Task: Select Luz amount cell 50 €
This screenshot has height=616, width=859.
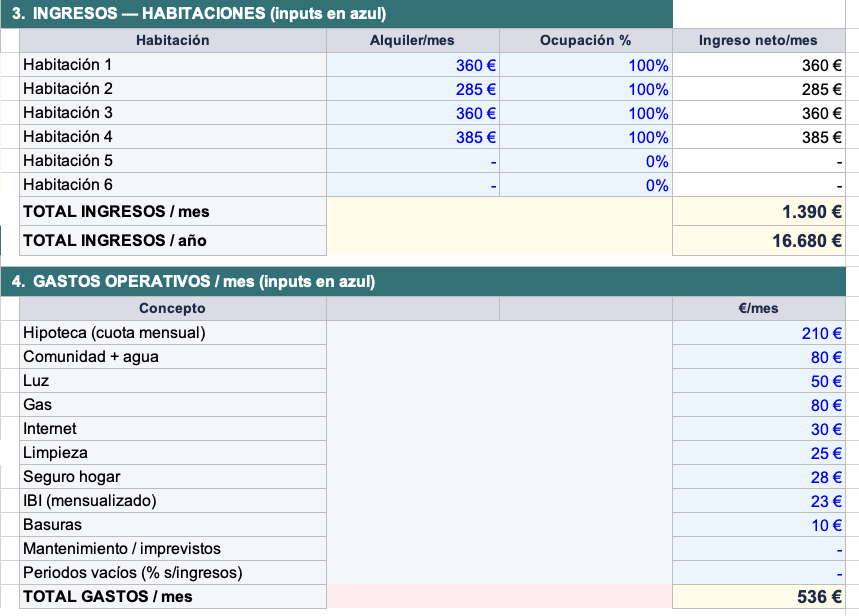Action: click(x=759, y=381)
